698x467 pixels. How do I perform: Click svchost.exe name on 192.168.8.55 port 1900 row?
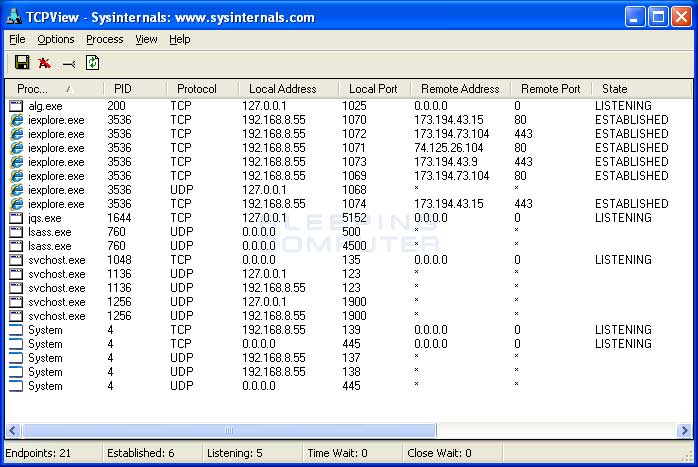(57, 316)
